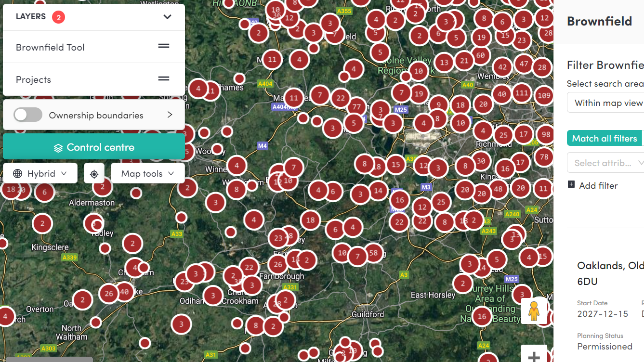Click the start date 2027-12-15
The width and height of the screenshot is (644, 362).
(x=603, y=314)
